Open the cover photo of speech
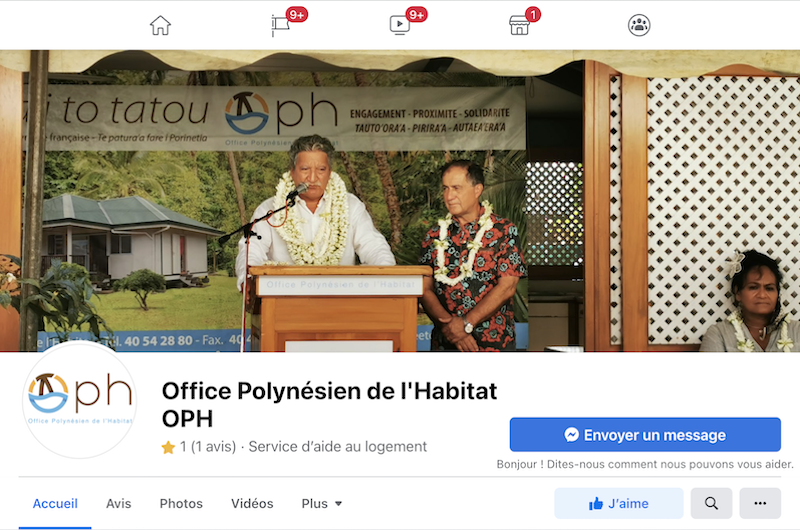800x530 pixels. (400, 201)
